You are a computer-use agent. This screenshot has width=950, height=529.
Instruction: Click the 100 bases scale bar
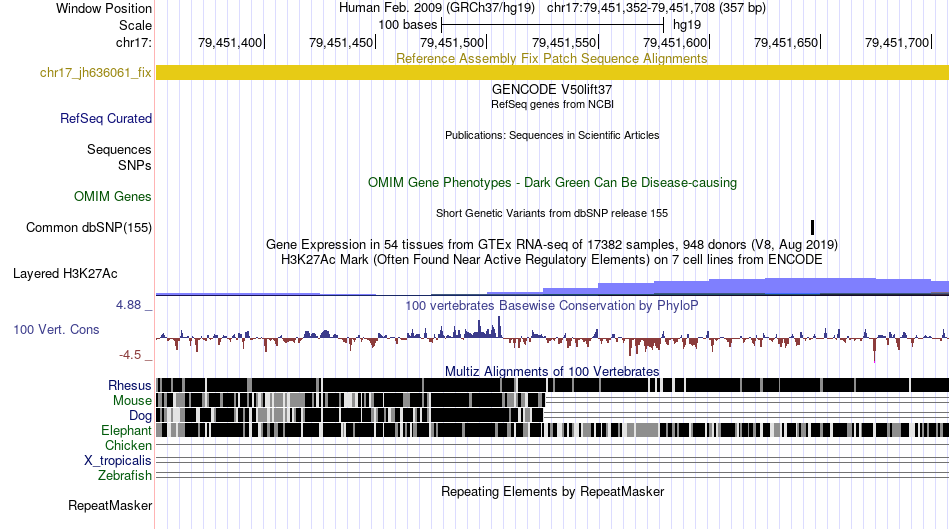click(553, 25)
